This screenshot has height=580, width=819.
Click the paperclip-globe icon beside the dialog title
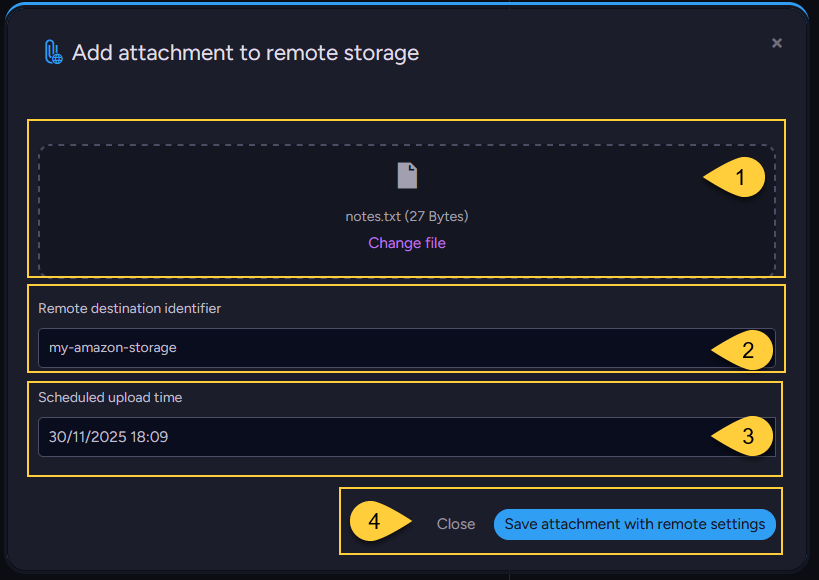(52, 52)
